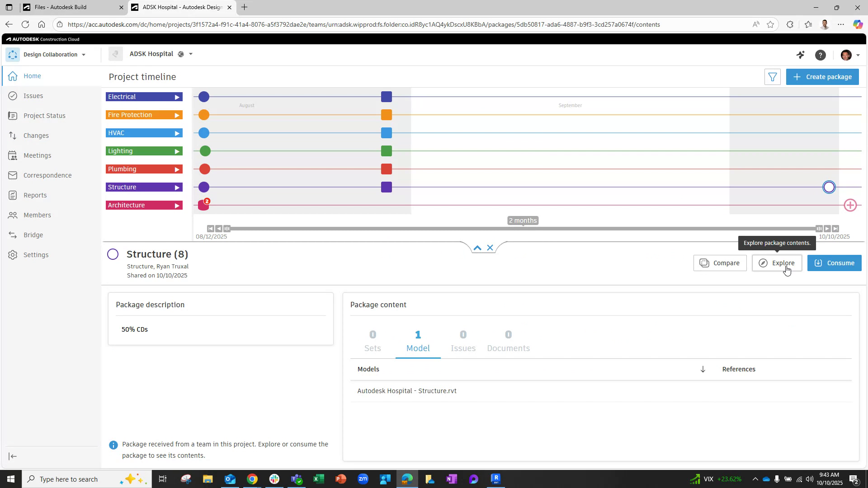Viewport: 868px width, 488px height.
Task: Open the Design Collaboration product switcher dropdown
Action: pos(84,54)
